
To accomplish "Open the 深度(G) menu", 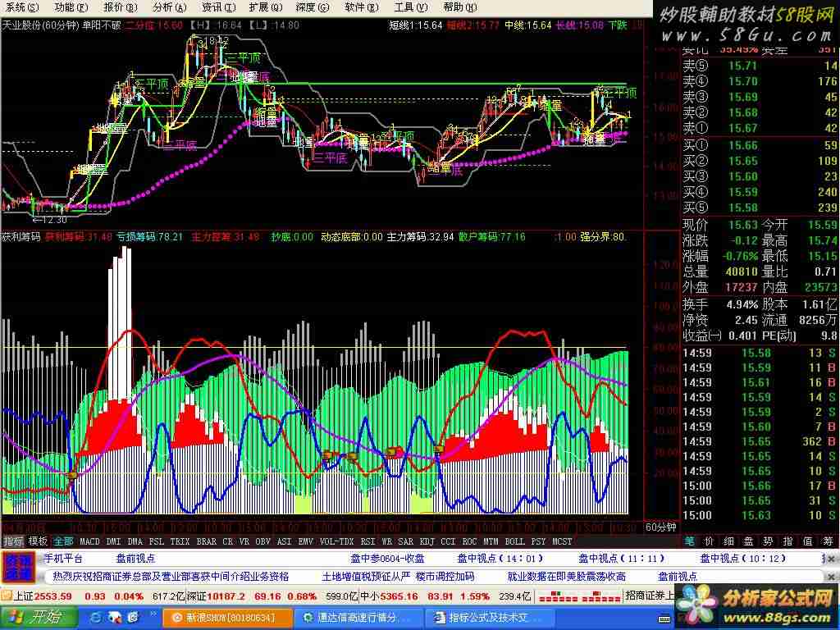I will pos(312,7).
